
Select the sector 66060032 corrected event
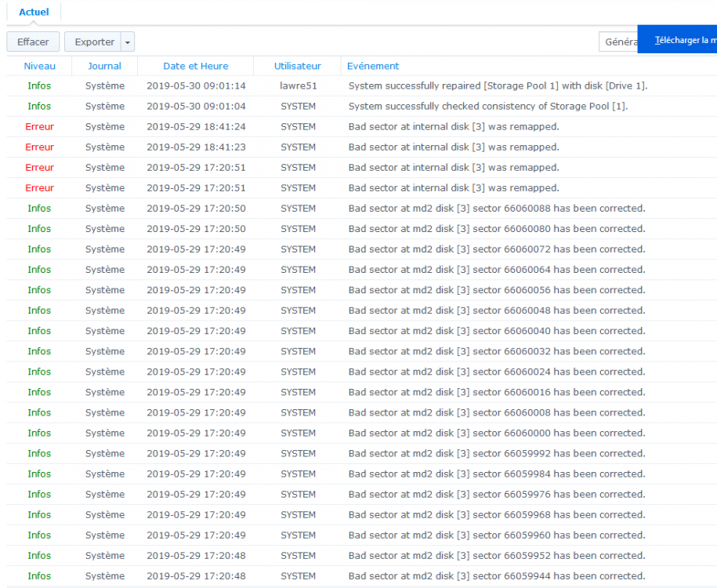[x=362, y=351]
